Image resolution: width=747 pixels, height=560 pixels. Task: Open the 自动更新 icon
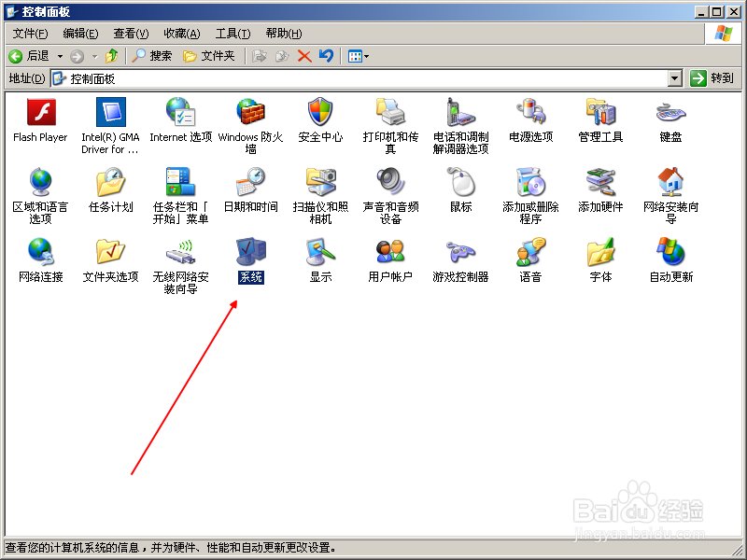tap(670, 253)
